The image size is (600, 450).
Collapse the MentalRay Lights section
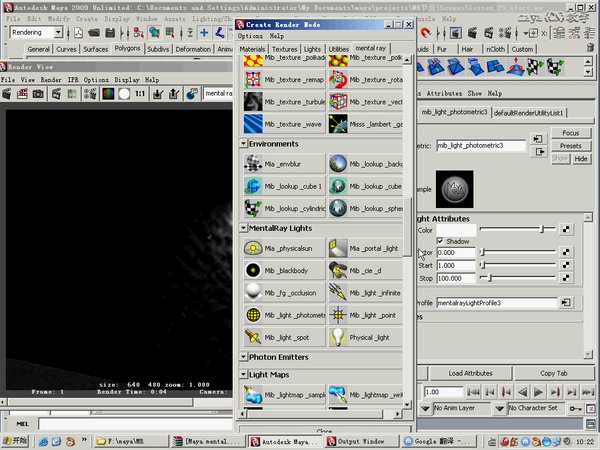coord(243,228)
